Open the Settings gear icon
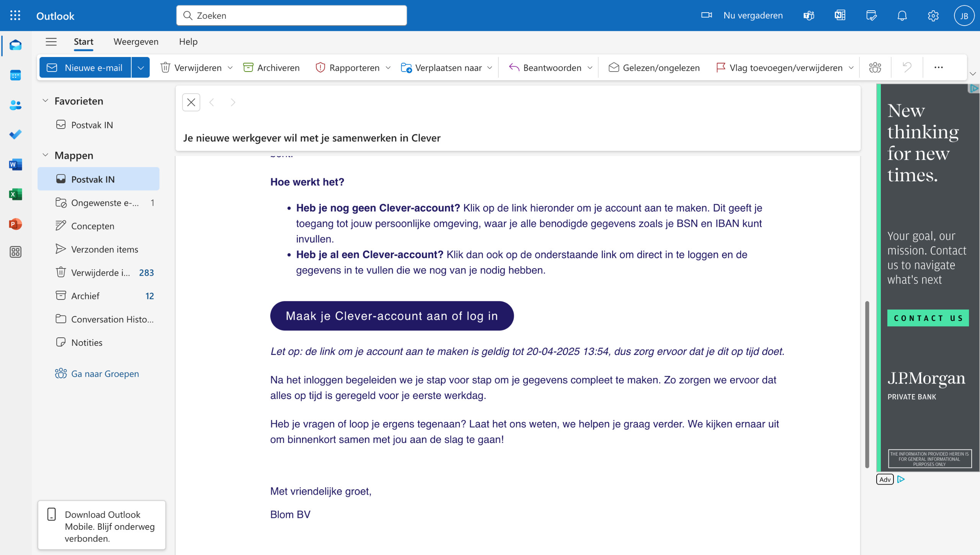 (x=933, y=16)
